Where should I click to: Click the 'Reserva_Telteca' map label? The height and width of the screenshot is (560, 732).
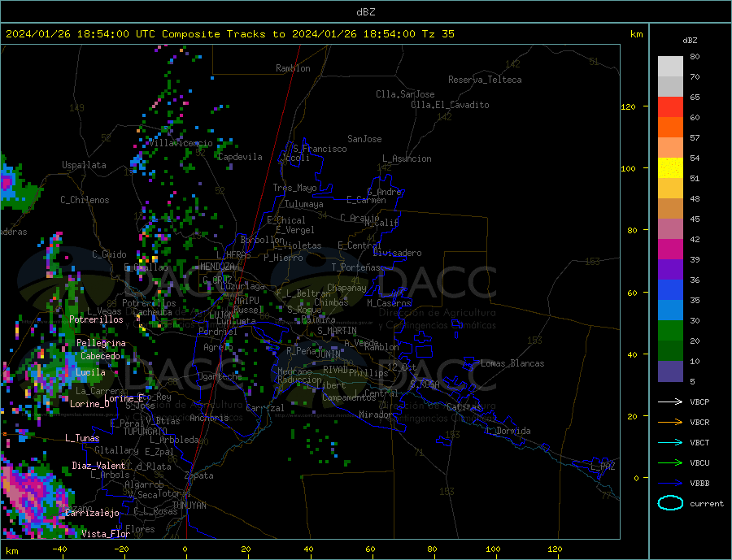point(485,80)
